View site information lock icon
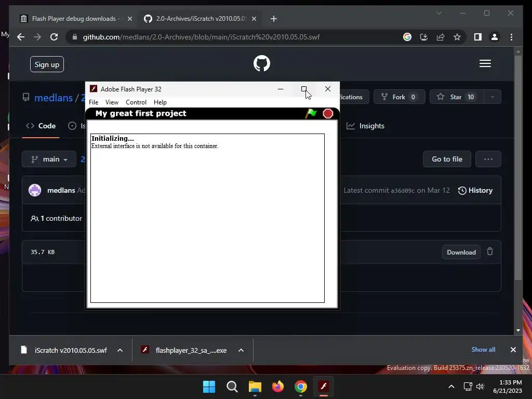The image size is (532, 399). coord(75,37)
